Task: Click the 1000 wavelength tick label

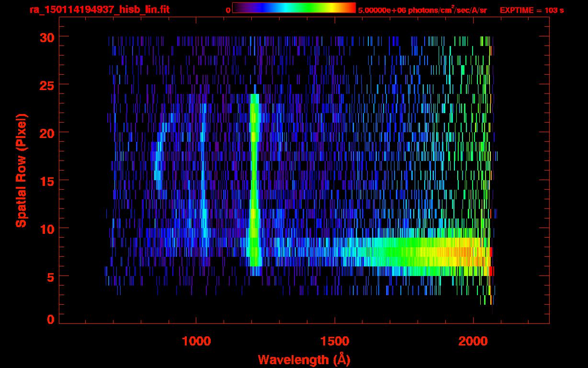Action: pyautogui.click(x=196, y=341)
